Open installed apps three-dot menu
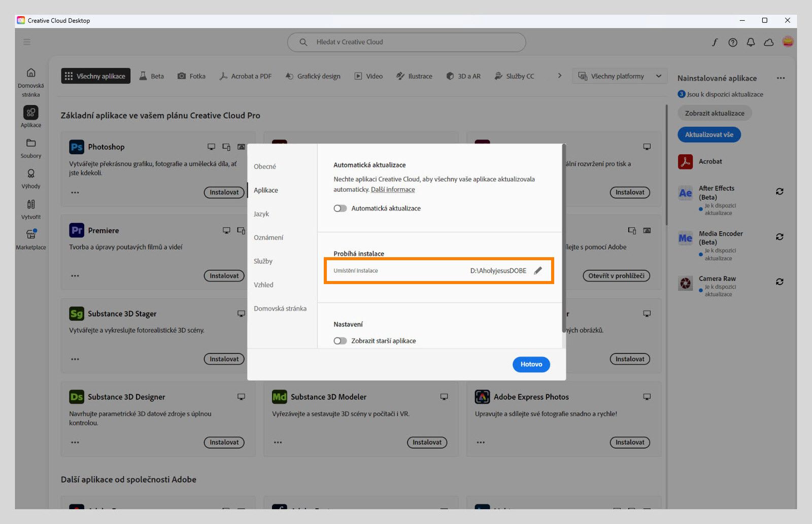The image size is (812, 524). 781,78
